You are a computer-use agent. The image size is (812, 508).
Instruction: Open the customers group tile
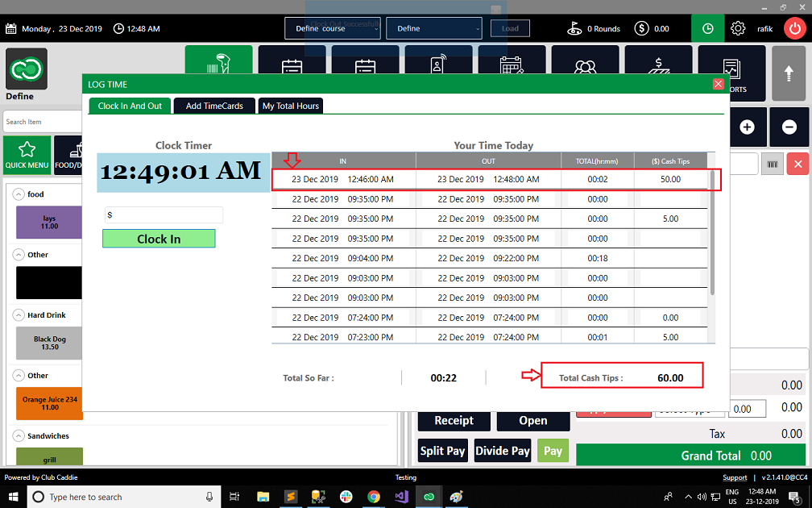(x=585, y=60)
